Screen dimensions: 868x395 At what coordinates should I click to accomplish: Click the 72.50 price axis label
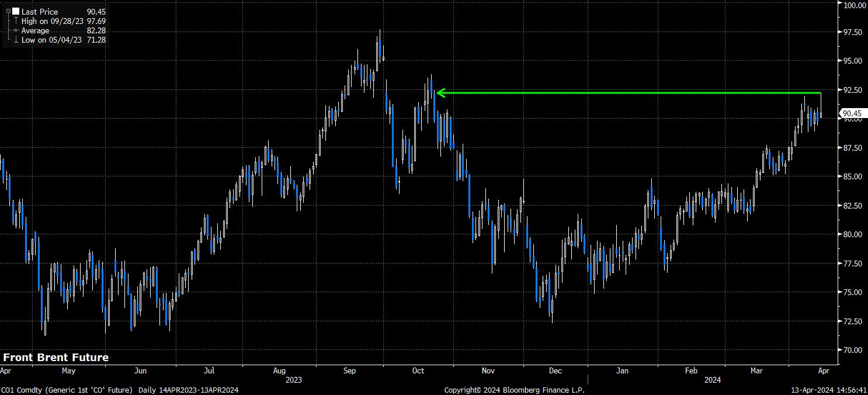tap(854, 321)
